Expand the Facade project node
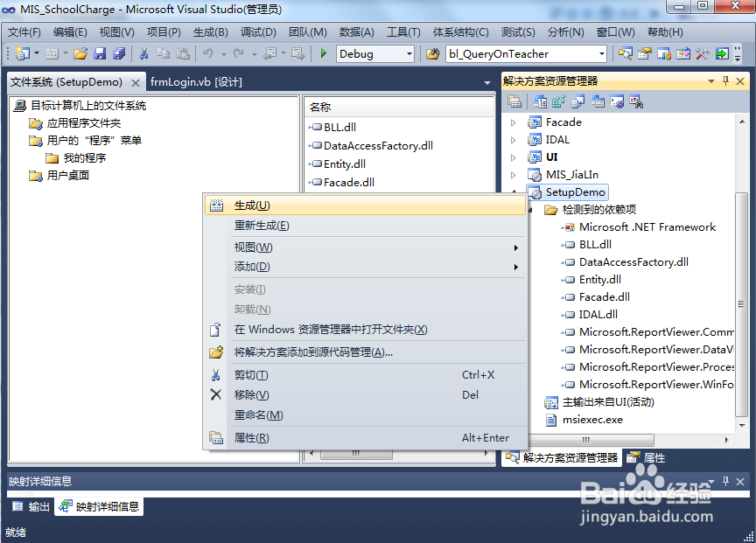Screen dimensions: 756x543 (514, 122)
